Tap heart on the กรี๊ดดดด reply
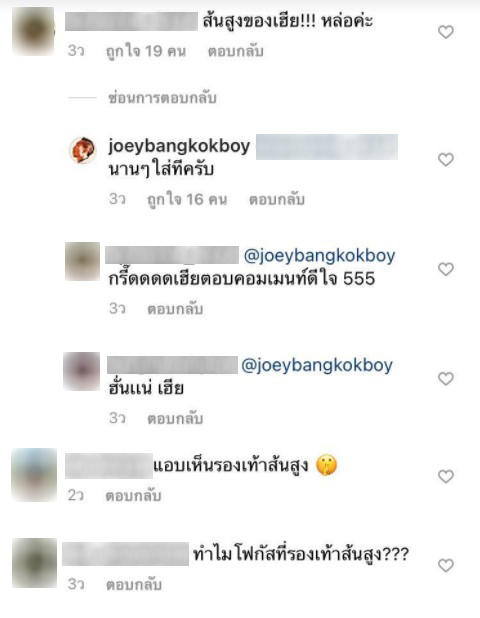Image resolution: width=480 pixels, height=618 pixels. click(x=446, y=269)
